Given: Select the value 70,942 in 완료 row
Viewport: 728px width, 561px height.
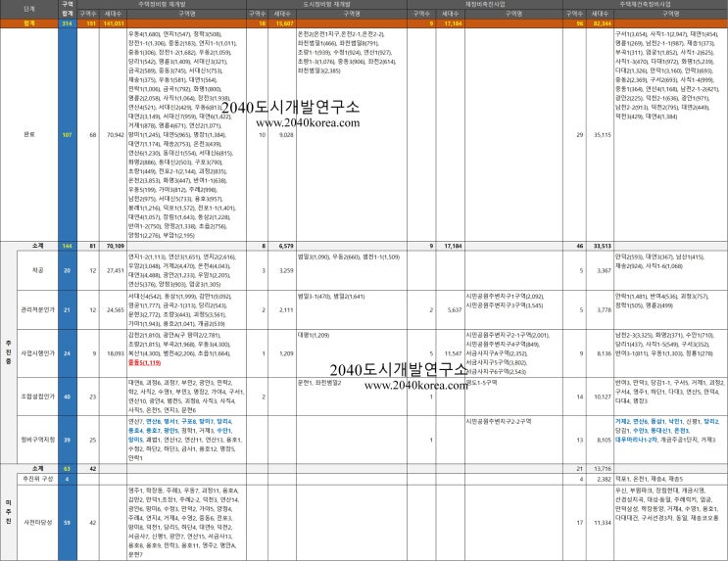Looking at the screenshot, I should coord(116,134).
